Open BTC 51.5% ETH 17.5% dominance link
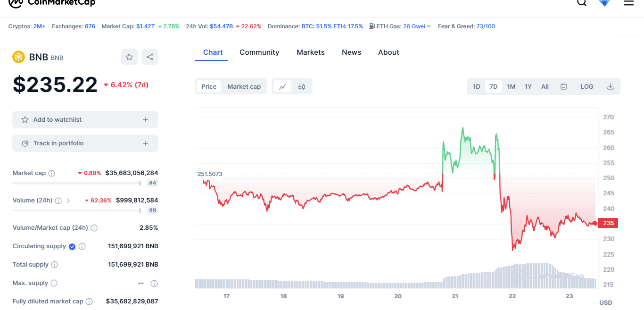Viewport: 644px width, 310px height. (x=332, y=26)
